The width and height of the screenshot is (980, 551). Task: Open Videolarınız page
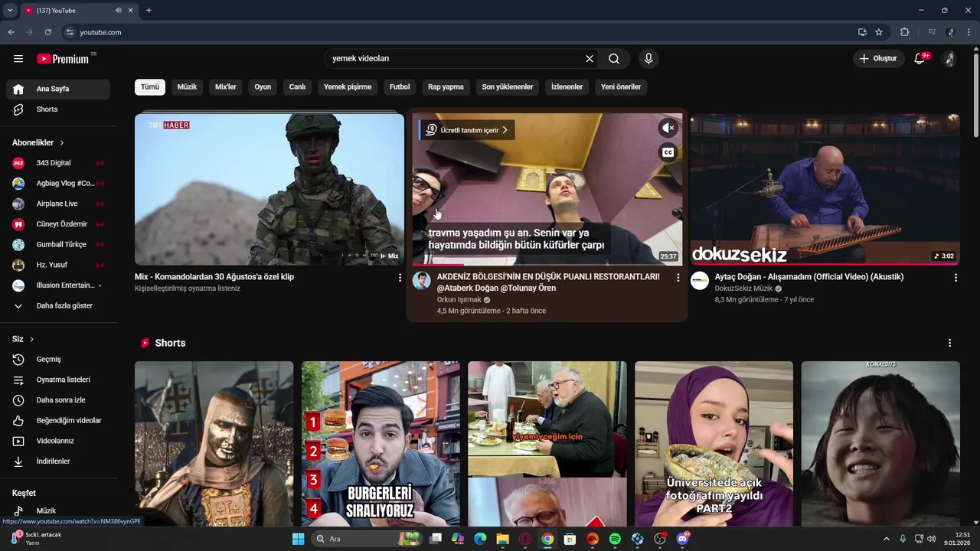(58, 441)
